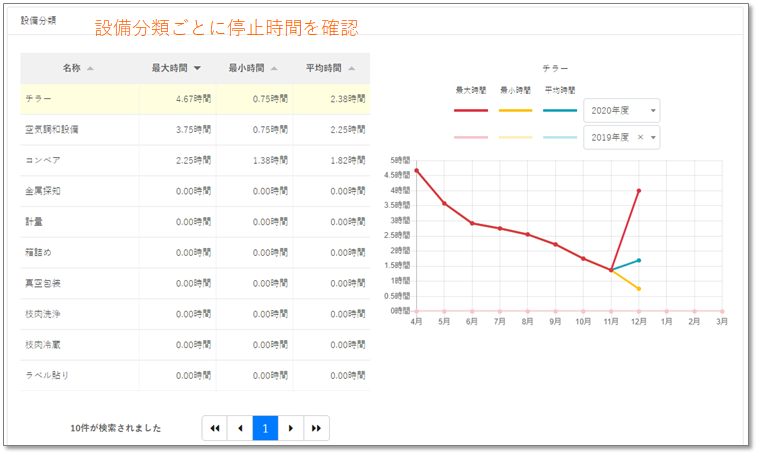Select the 金属探知 row
The height and width of the screenshot is (455, 758).
[195, 191]
